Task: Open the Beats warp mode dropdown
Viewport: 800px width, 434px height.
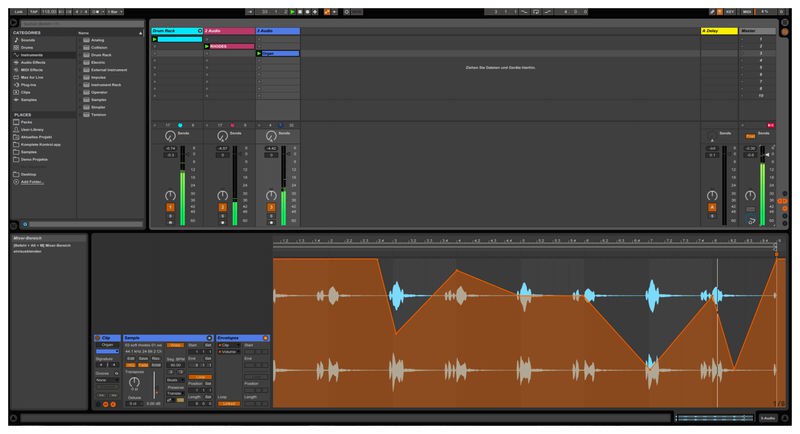Action: click(x=174, y=380)
